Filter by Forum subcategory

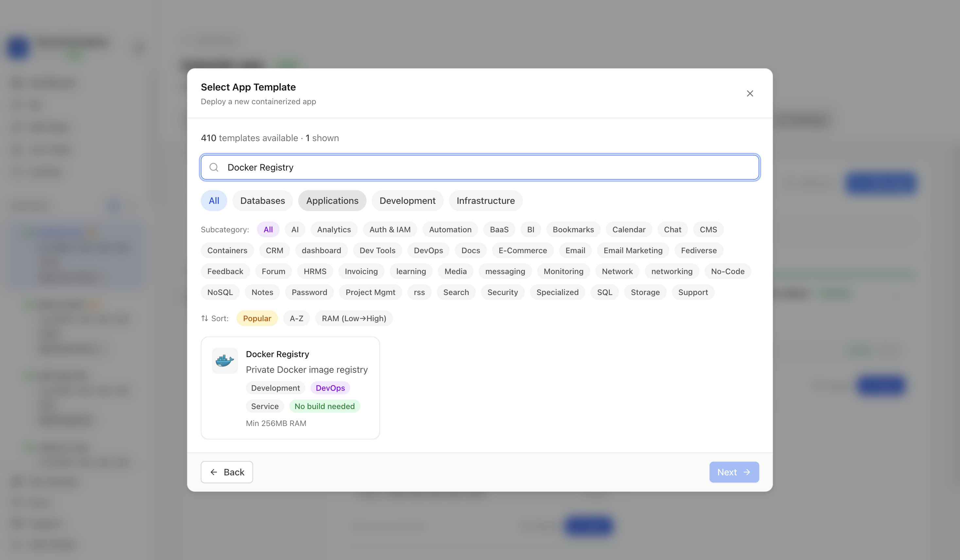(273, 272)
